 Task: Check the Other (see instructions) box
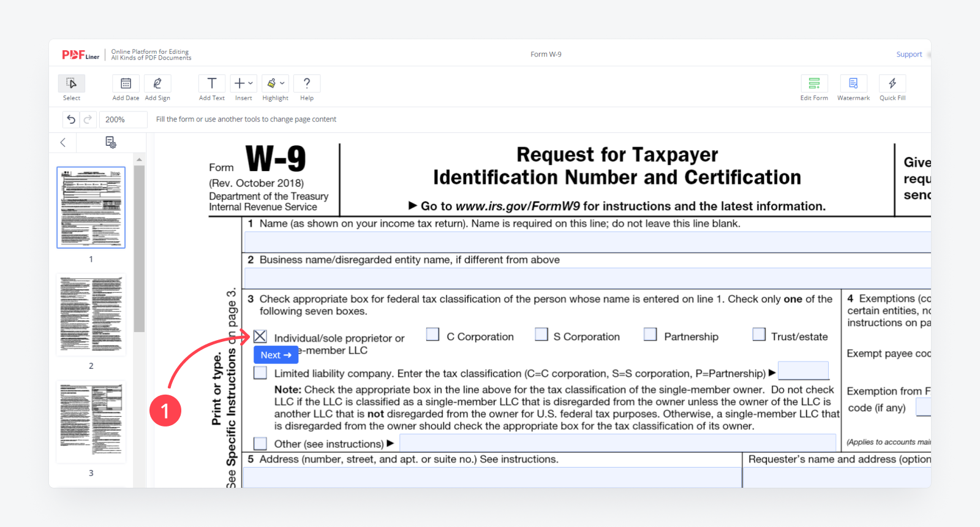click(x=260, y=443)
